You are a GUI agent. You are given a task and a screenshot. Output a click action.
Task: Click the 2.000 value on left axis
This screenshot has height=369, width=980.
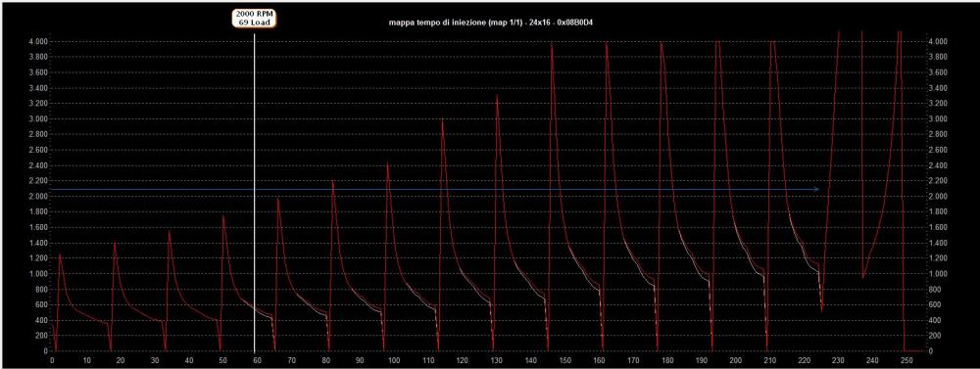(x=38, y=196)
